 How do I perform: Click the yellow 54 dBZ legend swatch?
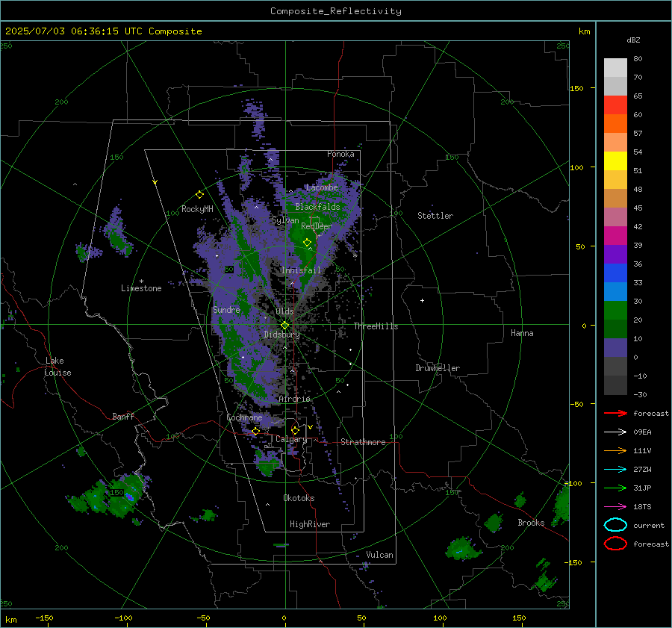click(615, 161)
